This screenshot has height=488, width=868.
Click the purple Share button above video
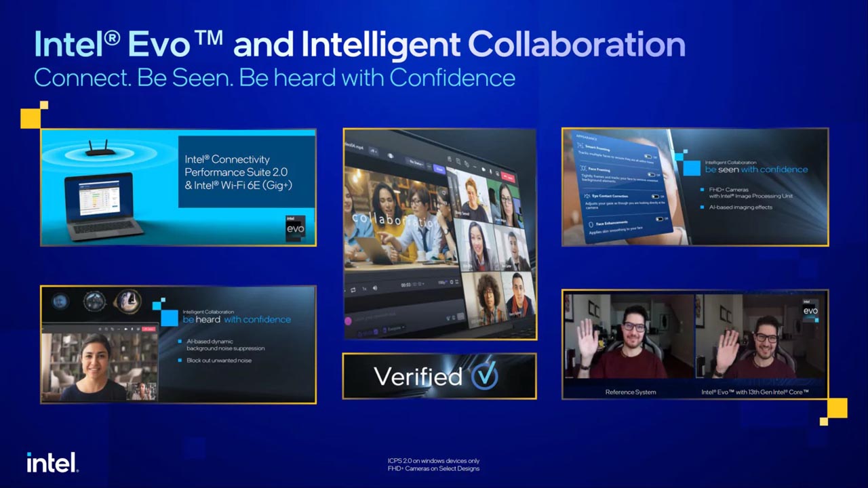click(x=440, y=168)
